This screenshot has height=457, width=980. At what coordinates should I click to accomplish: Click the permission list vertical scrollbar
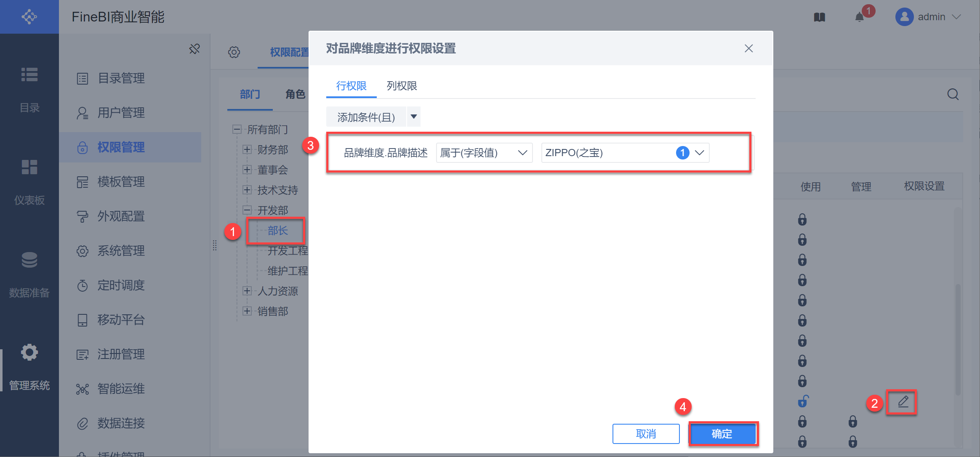click(958, 339)
